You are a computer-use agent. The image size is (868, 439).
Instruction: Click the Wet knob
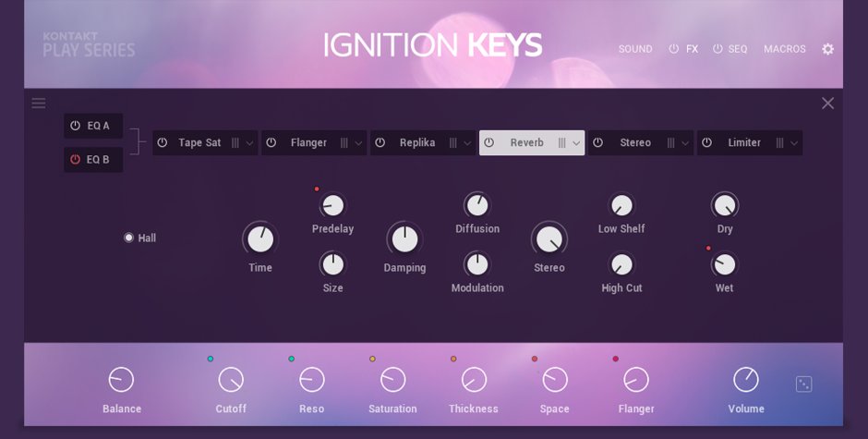pos(725,264)
